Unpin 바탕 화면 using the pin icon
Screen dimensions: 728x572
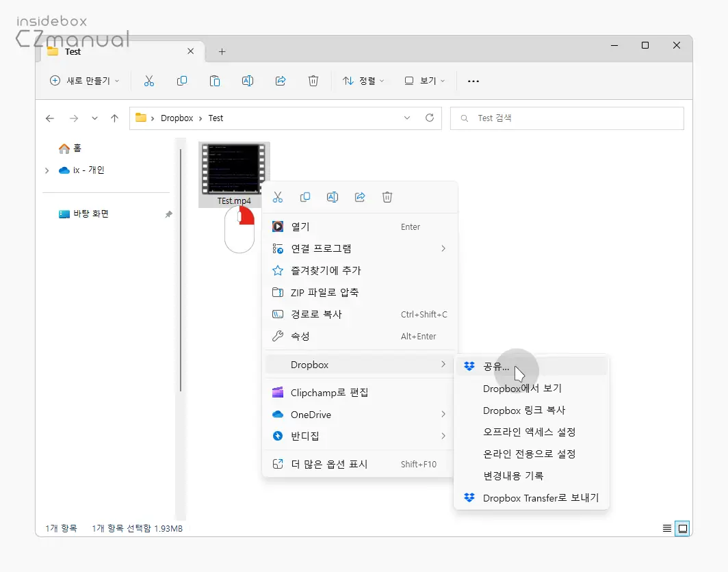tap(168, 214)
